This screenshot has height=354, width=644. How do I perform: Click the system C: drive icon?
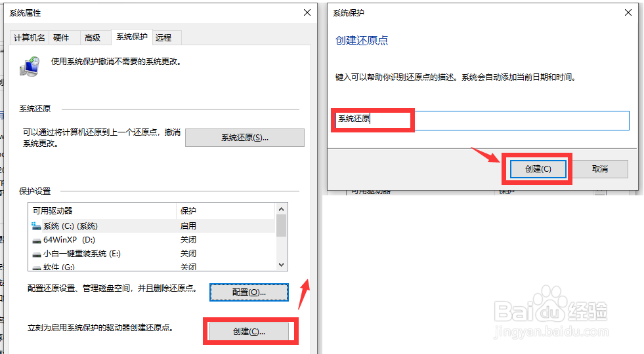tap(37, 226)
